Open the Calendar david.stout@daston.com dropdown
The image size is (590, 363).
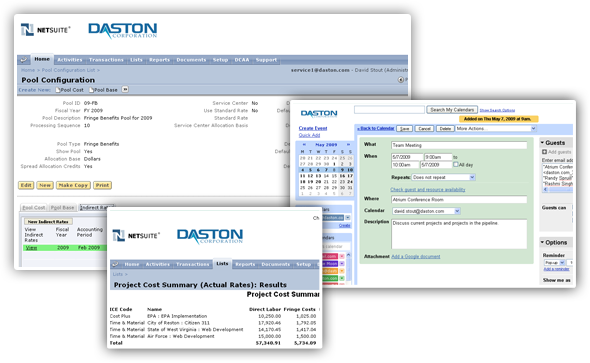(426, 211)
